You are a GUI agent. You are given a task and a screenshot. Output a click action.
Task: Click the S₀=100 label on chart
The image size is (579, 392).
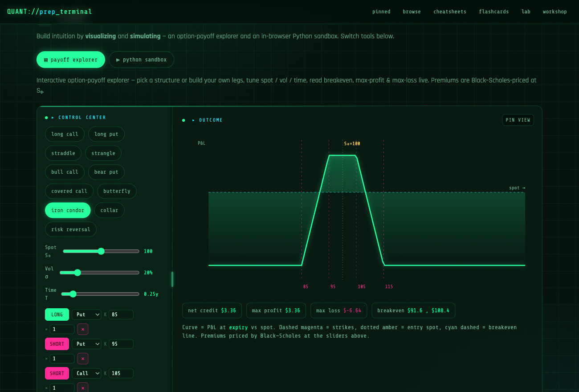(x=352, y=144)
